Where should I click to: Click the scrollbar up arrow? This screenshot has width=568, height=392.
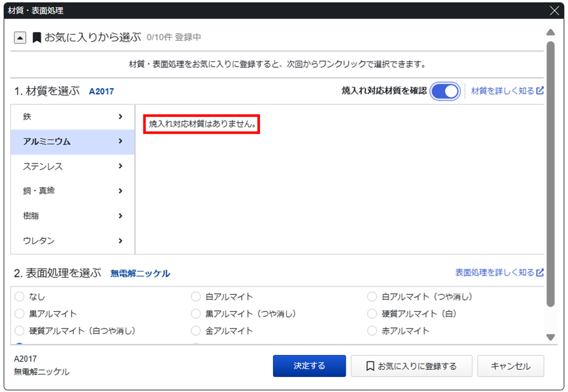pos(550,32)
